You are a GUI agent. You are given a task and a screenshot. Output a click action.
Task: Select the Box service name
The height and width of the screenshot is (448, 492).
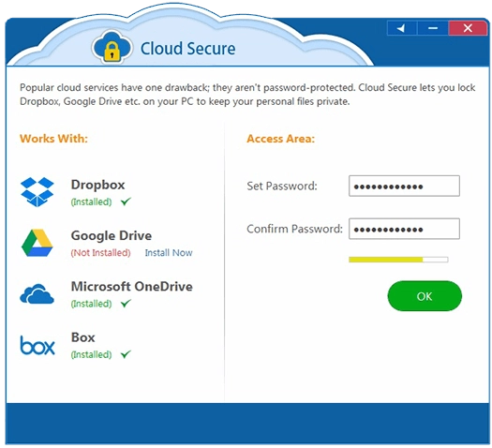tap(82, 337)
